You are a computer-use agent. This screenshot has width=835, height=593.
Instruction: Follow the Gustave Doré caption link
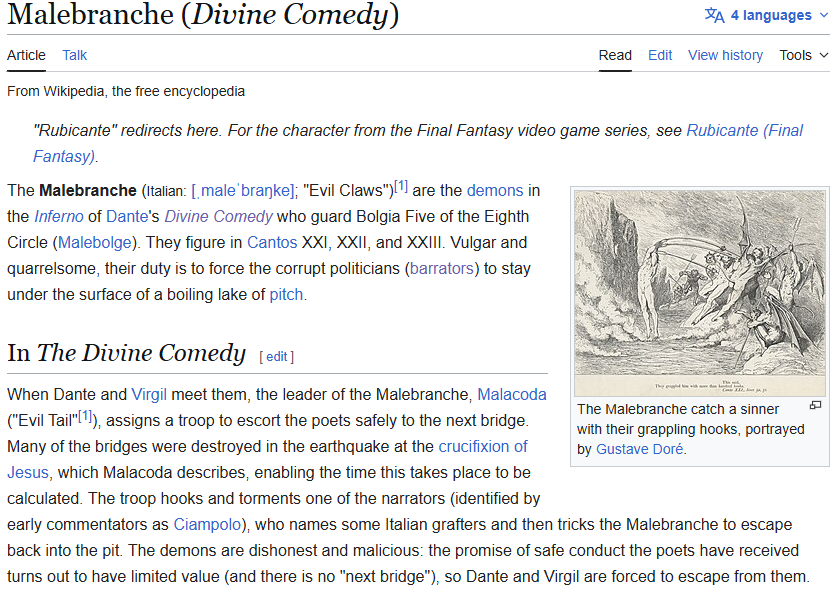640,449
